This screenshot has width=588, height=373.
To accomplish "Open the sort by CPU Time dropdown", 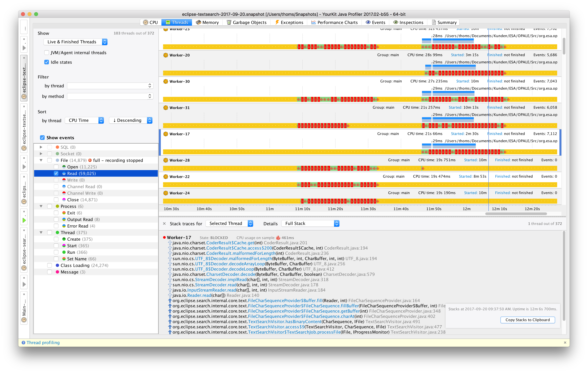I will (84, 120).
